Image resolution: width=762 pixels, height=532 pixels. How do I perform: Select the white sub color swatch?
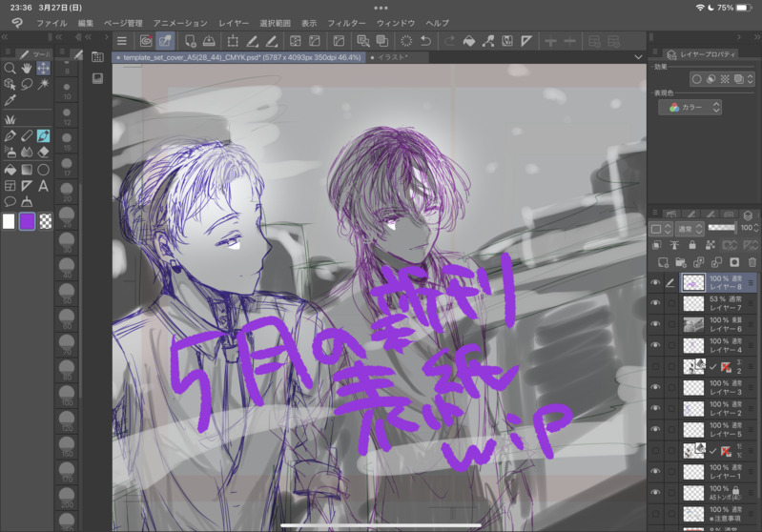9,221
